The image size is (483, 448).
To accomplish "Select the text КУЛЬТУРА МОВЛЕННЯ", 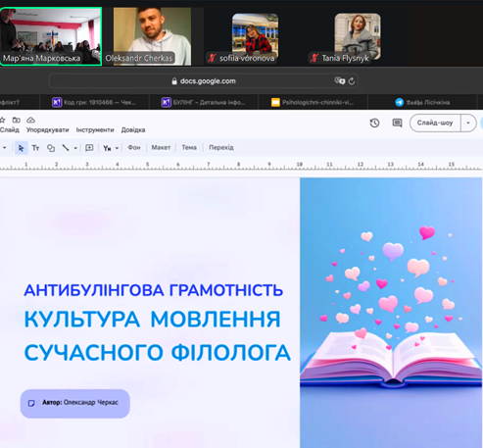I will (152, 319).
